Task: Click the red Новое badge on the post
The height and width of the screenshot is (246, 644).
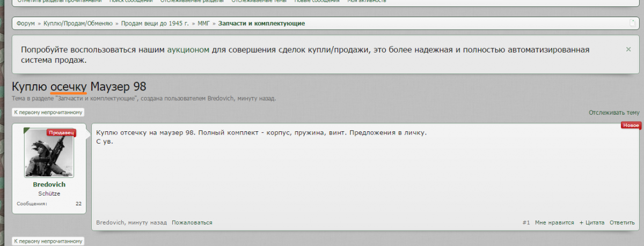Action: 631,125
